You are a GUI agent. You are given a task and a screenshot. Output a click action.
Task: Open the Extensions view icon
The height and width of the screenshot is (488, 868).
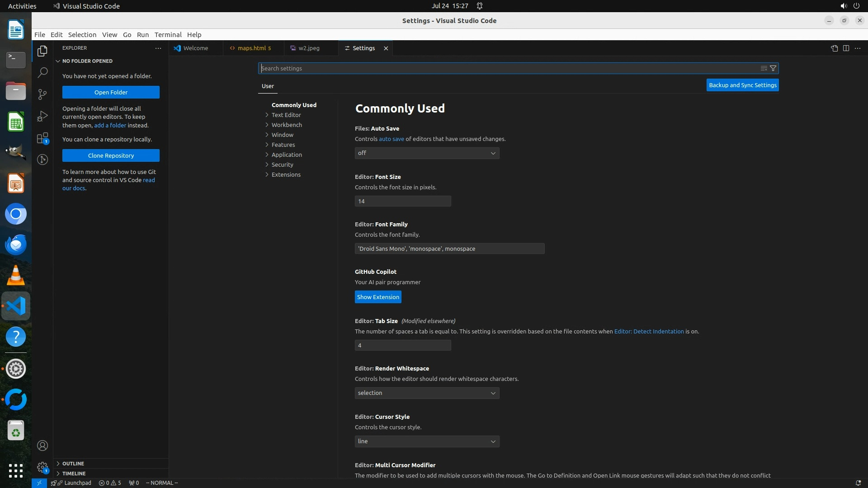coord(42,138)
